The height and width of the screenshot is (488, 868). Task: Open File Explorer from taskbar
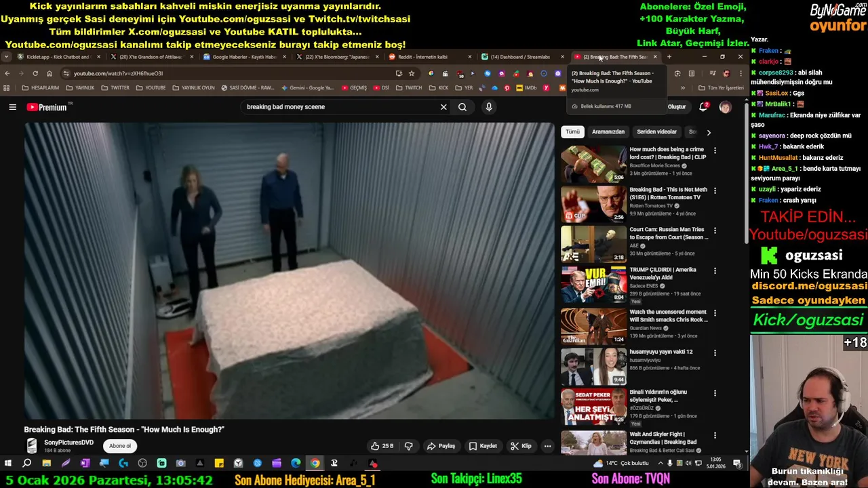click(x=46, y=464)
